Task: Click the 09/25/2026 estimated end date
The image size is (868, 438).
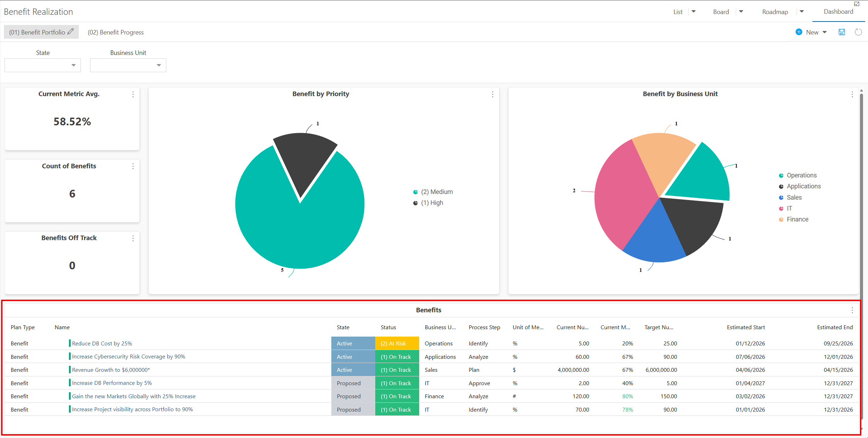Action: [838, 344]
